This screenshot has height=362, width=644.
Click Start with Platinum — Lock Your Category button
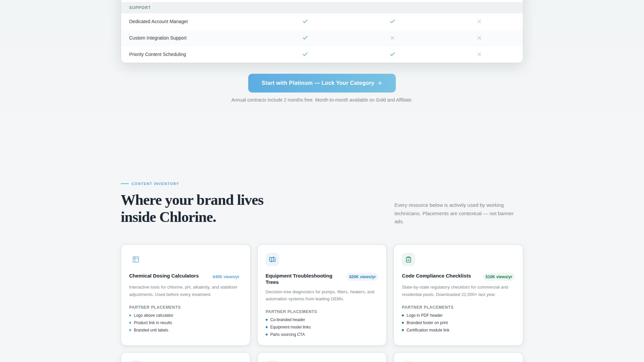click(x=322, y=83)
